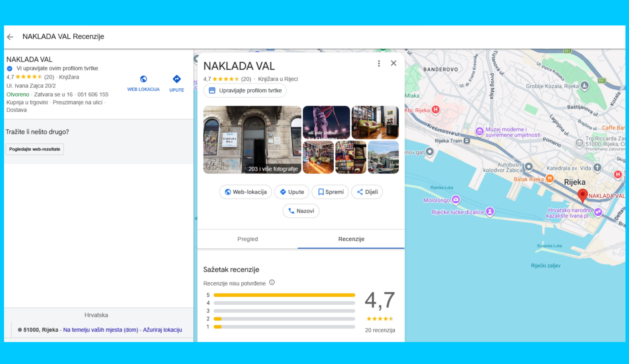Image resolution: width=629 pixels, height=364 pixels.
Task: Select the Recenzije tab
Action: click(351, 239)
